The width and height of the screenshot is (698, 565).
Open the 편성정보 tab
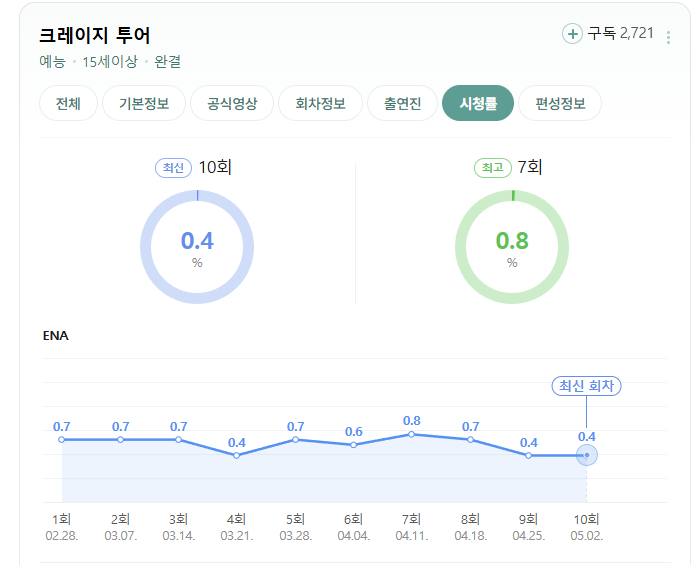560,103
